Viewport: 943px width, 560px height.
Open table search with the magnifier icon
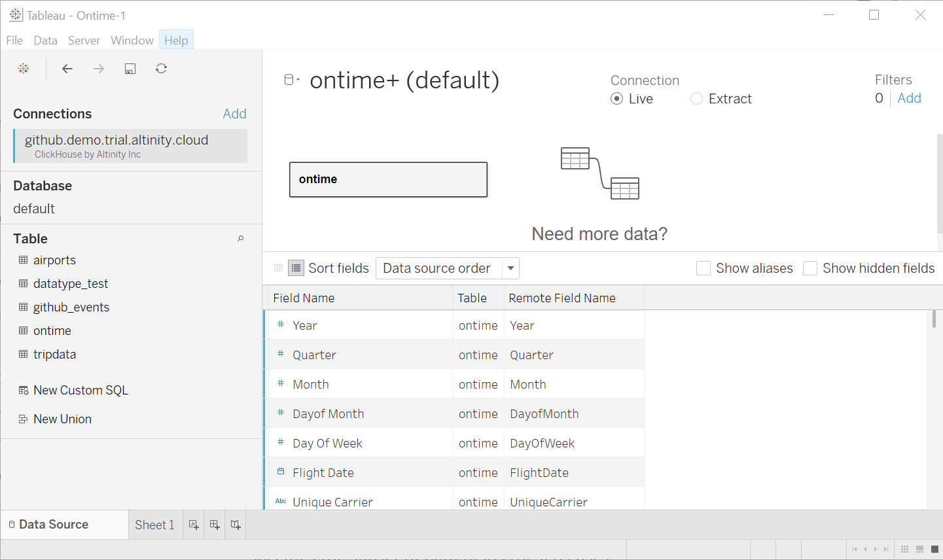[241, 239]
